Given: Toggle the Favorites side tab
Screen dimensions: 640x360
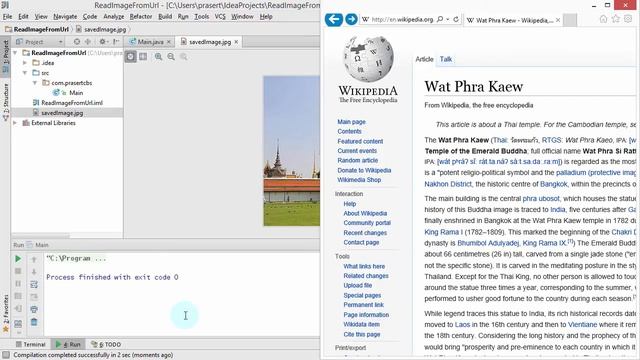Looking at the screenshot, I should click(6, 313).
